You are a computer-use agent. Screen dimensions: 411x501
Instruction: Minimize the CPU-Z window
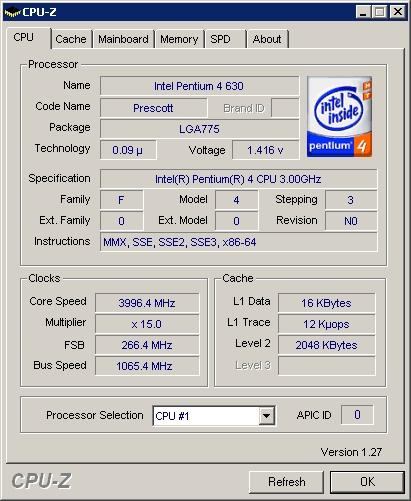pyautogui.click(x=363, y=12)
